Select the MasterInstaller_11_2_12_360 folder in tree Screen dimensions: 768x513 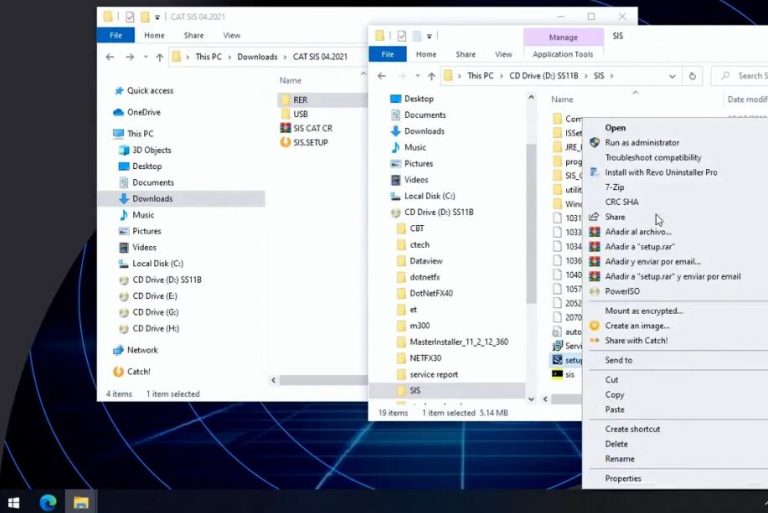tap(458, 342)
